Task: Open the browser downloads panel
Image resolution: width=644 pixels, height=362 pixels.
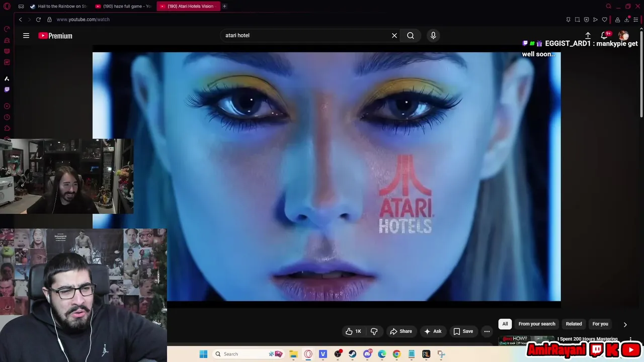Action: pyautogui.click(x=627, y=20)
